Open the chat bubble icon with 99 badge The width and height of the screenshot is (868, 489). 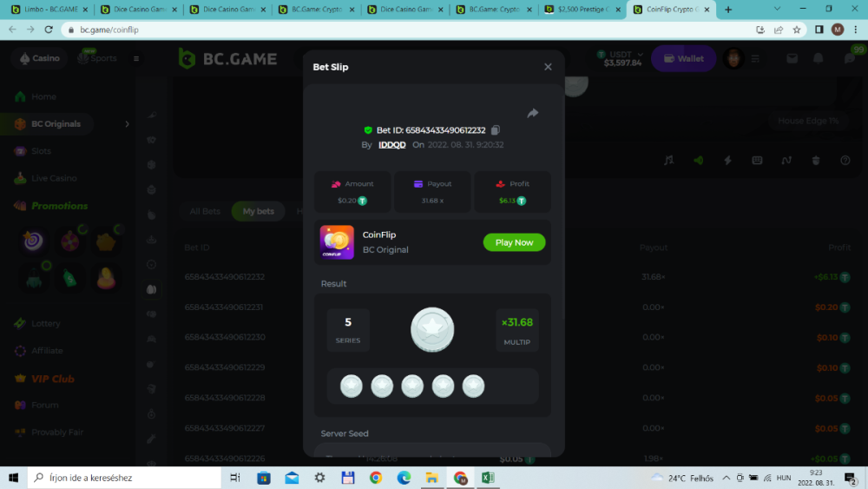click(x=849, y=58)
